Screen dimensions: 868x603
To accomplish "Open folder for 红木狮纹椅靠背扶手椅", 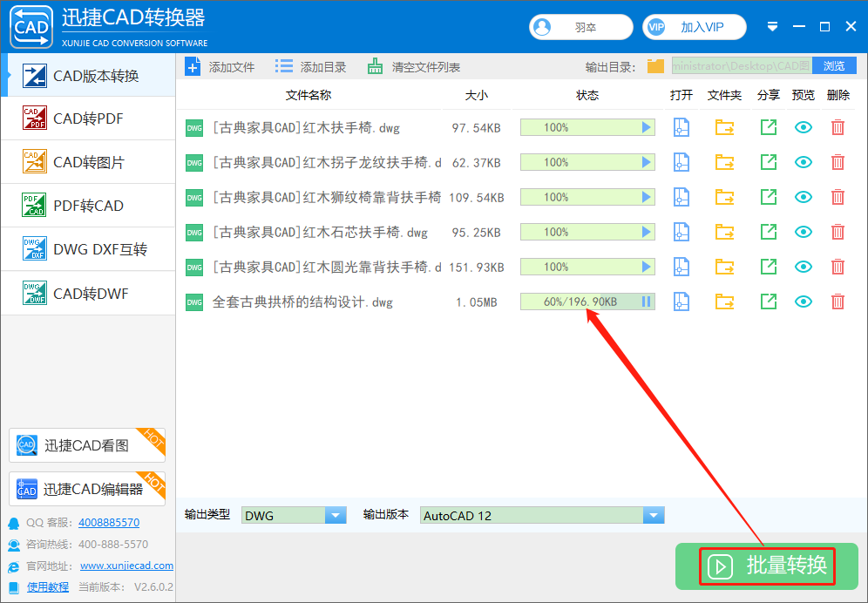I will click(x=724, y=197).
